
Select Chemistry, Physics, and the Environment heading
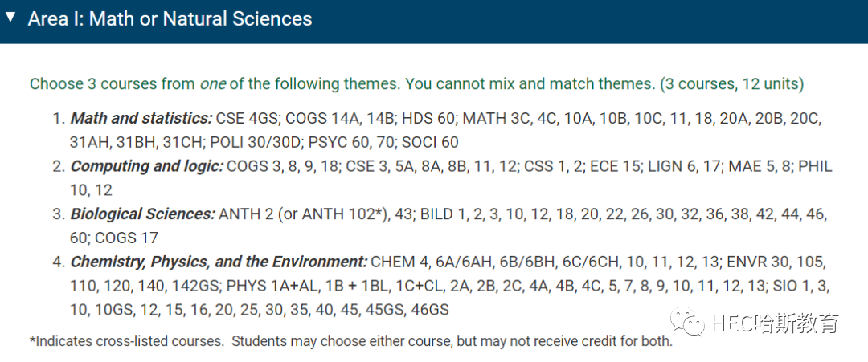click(219, 262)
